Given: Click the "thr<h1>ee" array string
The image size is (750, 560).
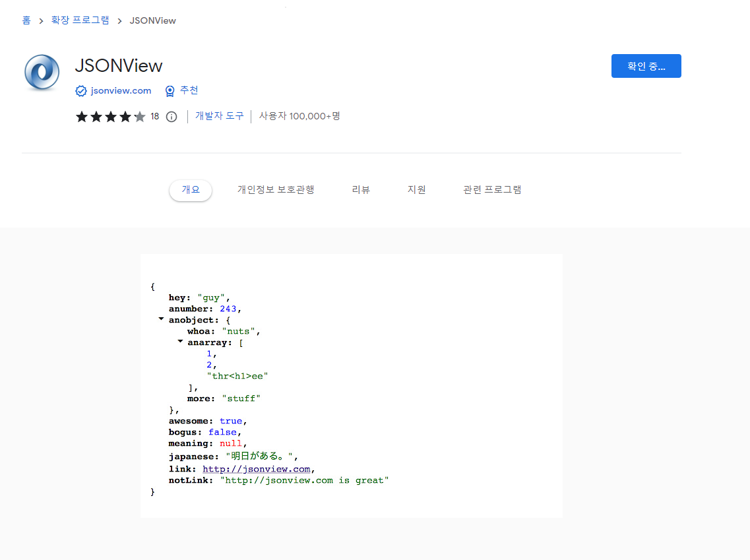Looking at the screenshot, I should 237,377.
